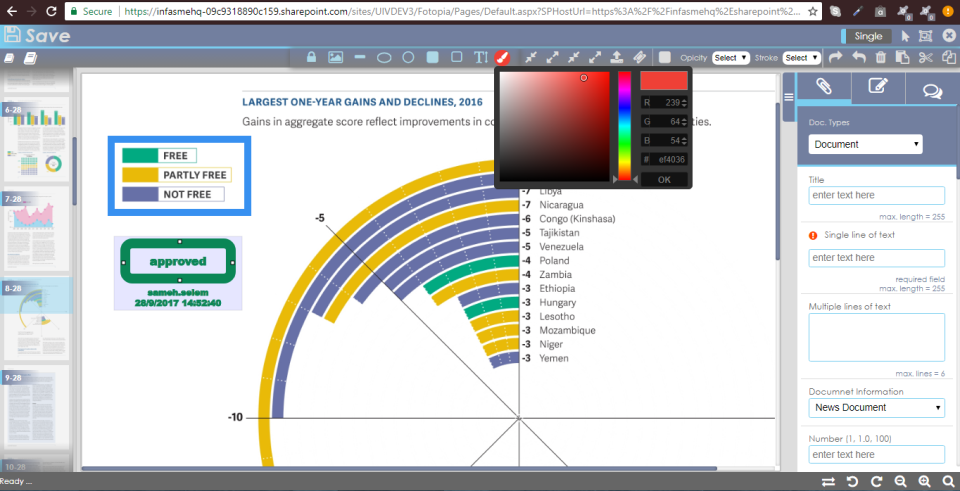Image resolution: width=960 pixels, height=491 pixels.
Task: Open the Stroke Select dropdown
Action: click(801, 58)
